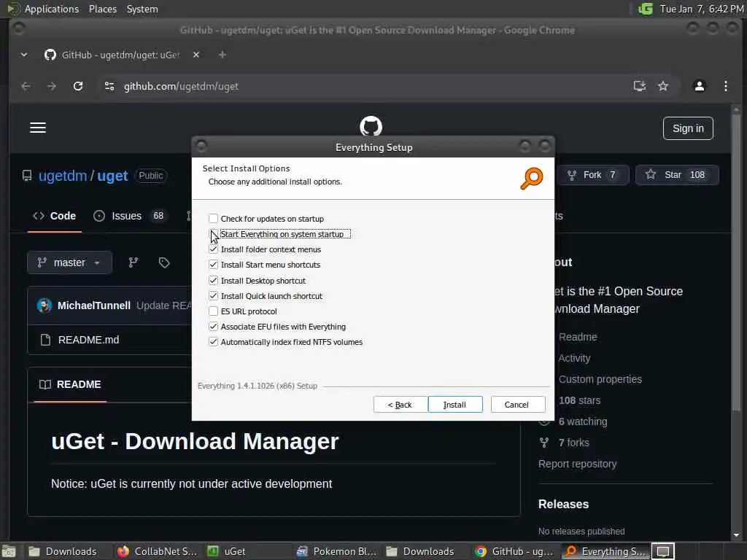Open Chrome tab search dropdown arrow

pyautogui.click(x=24, y=55)
